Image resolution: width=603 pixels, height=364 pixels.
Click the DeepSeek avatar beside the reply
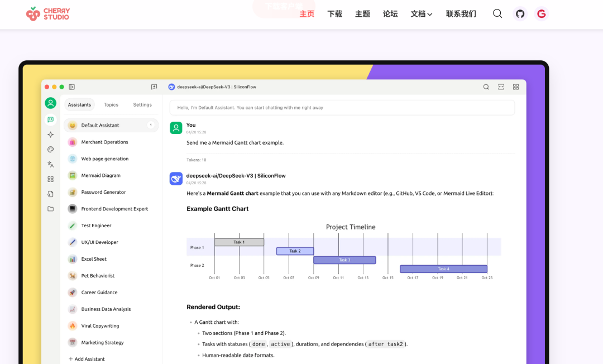176,178
